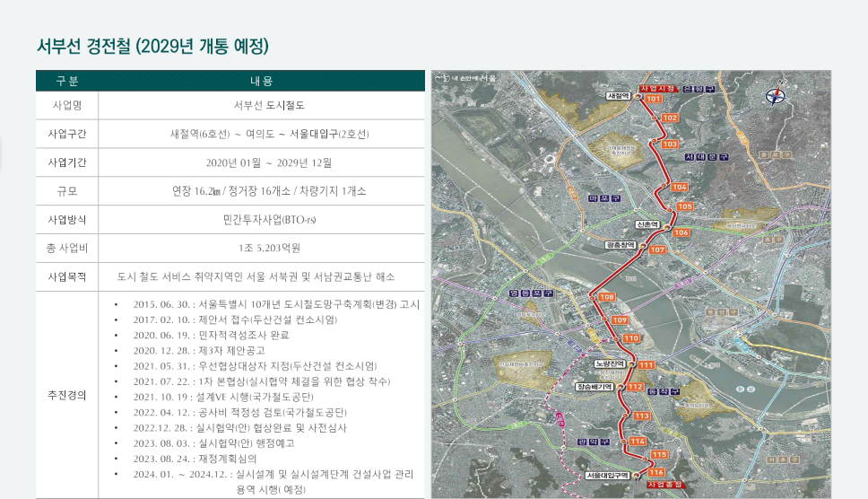Screen dimensions: 868x499
Task: Click the 새절역 station label
Action: [619, 95]
